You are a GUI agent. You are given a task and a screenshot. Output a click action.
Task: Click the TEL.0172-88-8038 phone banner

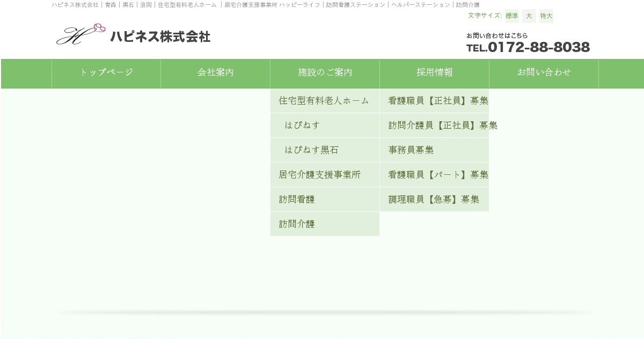point(528,43)
